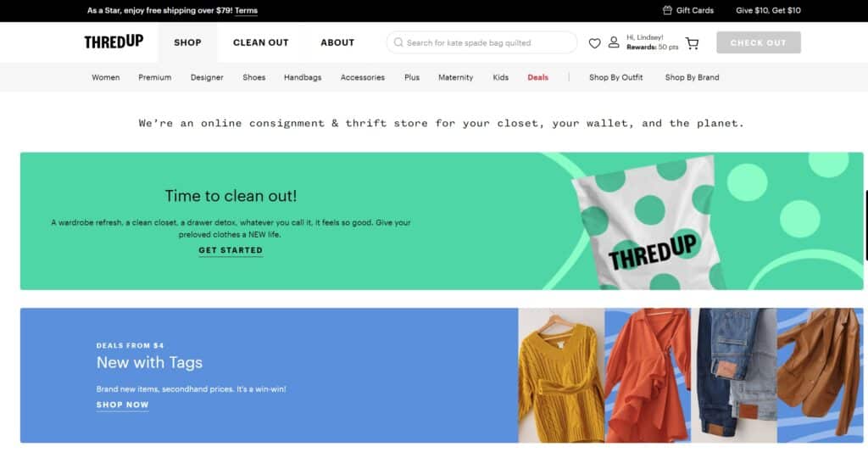This screenshot has height=458, width=868.
Task: Open the Women category
Action: (x=106, y=77)
